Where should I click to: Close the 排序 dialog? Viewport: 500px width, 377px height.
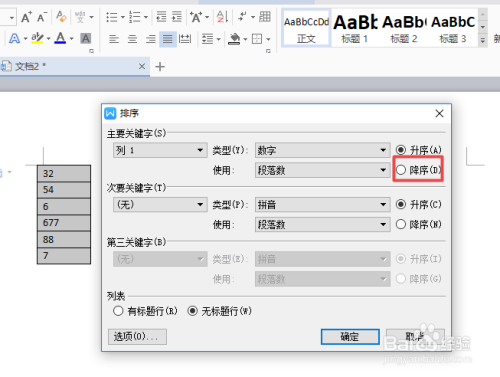click(x=439, y=114)
